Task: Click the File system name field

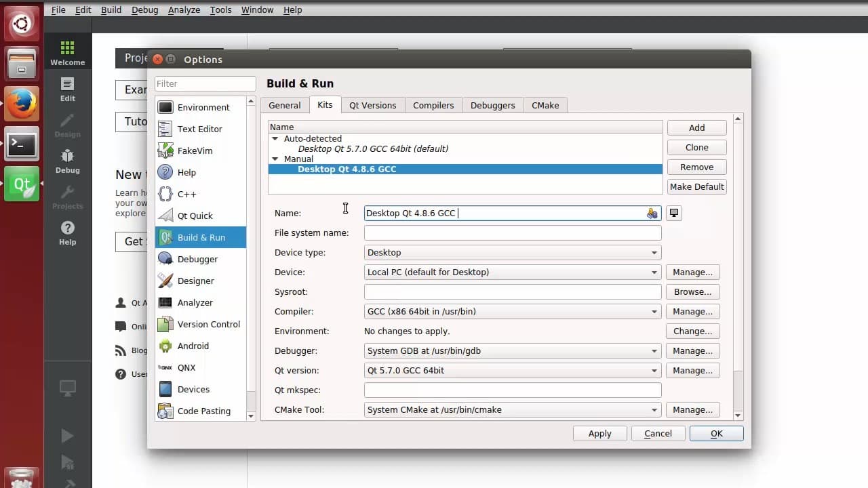Action: (x=513, y=233)
